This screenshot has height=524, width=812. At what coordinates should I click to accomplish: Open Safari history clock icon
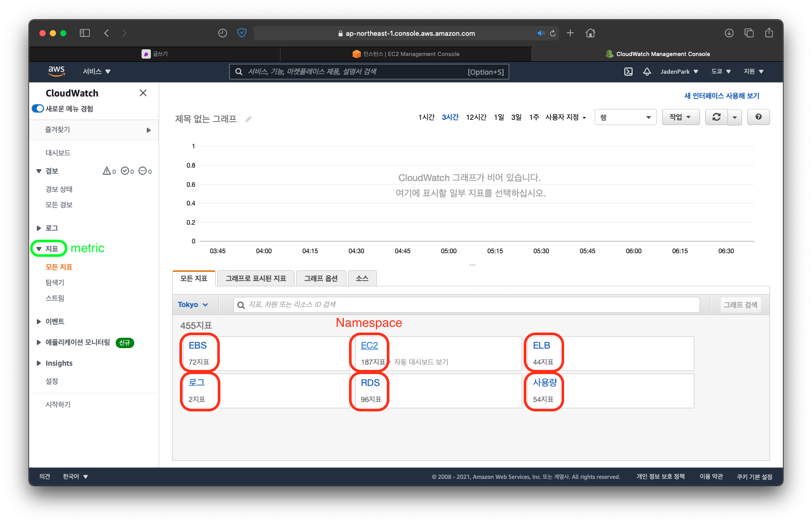tap(222, 33)
